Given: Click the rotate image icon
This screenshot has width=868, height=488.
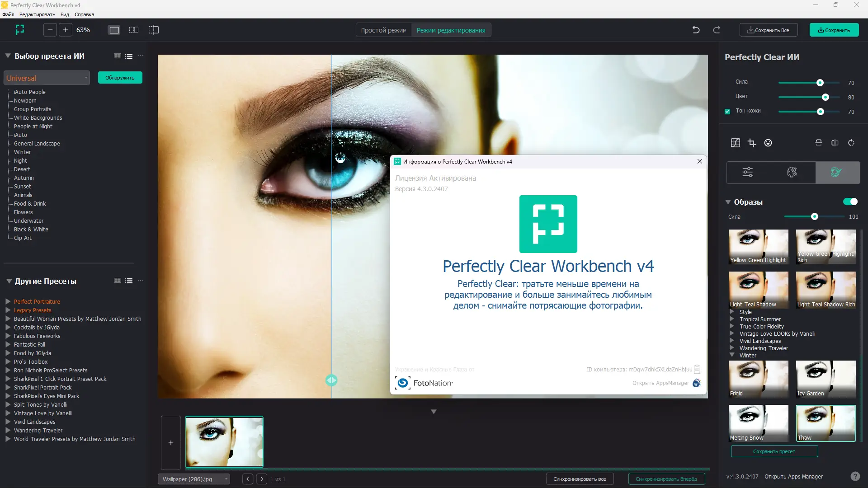Looking at the screenshot, I should coord(851,142).
